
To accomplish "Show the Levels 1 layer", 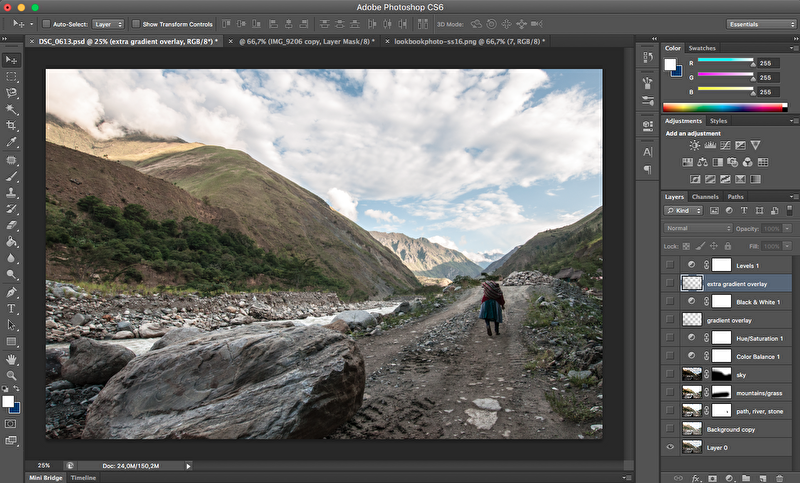I will (x=670, y=265).
